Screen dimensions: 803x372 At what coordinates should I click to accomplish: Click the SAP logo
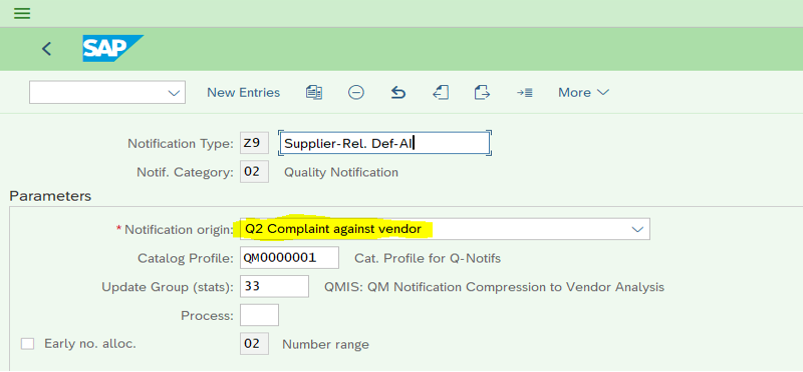pyautogui.click(x=113, y=48)
